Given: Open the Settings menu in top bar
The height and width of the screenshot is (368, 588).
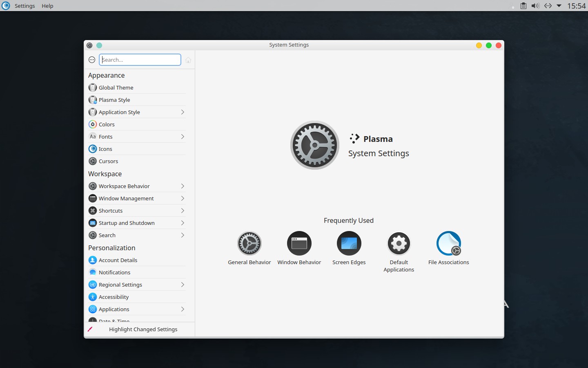Looking at the screenshot, I should (x=25, y=6).
